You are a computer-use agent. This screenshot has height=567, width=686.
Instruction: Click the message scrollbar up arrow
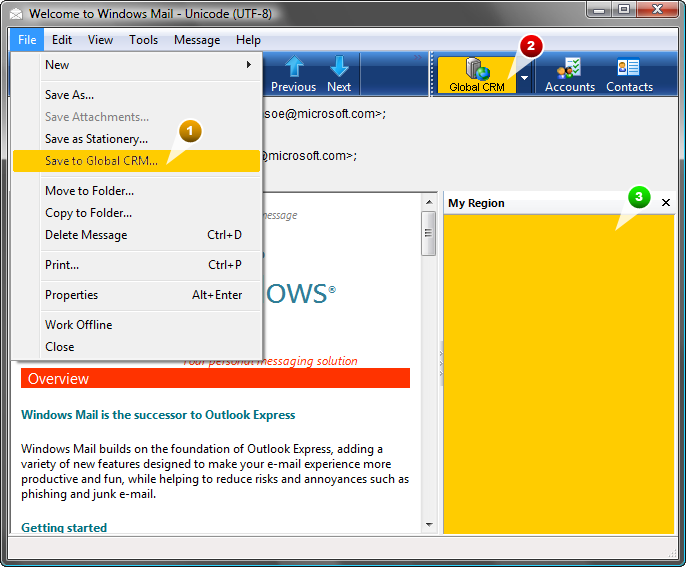(429, 202)
